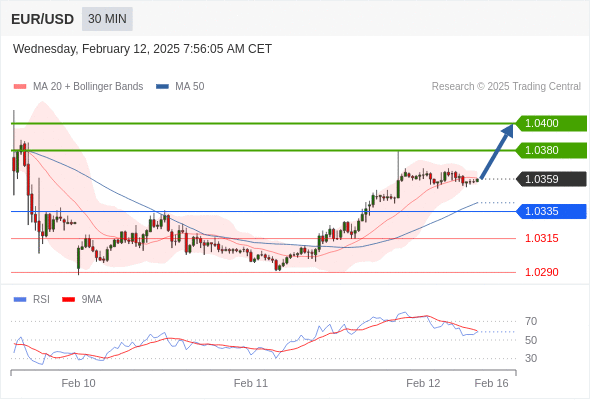The height and width of the screenshot is (400, 590).
Task: Click the red 9MA legend swatch
Action: click(x=68, y=300)
